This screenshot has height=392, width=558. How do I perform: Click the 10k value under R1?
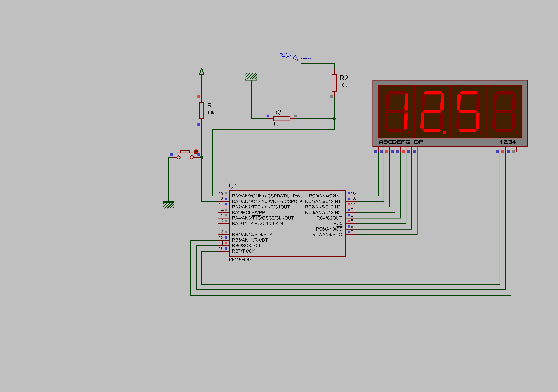click(211, 113)
